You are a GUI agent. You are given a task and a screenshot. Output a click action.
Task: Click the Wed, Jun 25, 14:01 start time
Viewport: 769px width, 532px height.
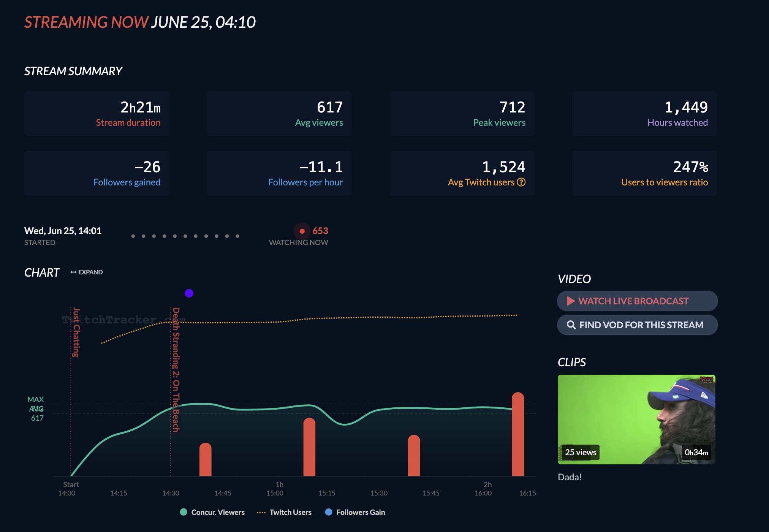[x=63, y=231]
